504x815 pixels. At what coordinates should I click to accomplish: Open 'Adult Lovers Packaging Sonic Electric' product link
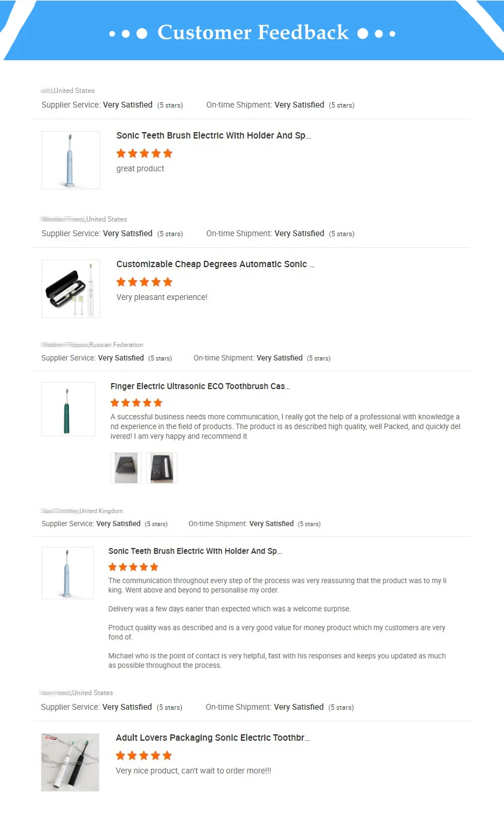(x=212, y=738)
